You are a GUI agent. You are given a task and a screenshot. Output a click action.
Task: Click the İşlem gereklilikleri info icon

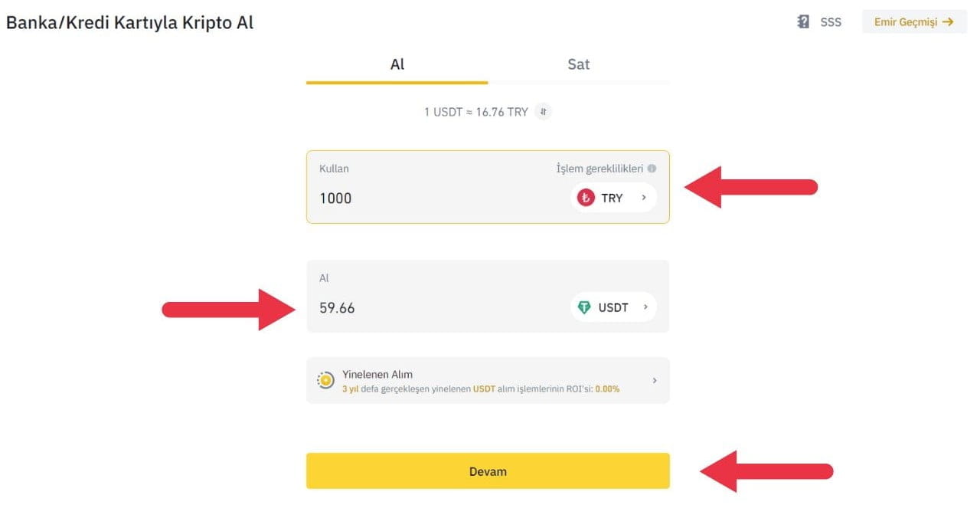(x=652, y=169)
